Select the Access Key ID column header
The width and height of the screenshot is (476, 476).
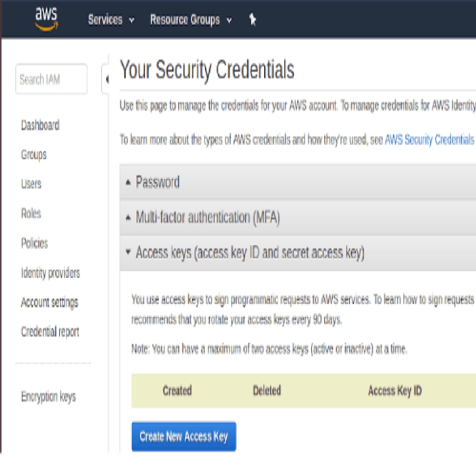[395, 390]
